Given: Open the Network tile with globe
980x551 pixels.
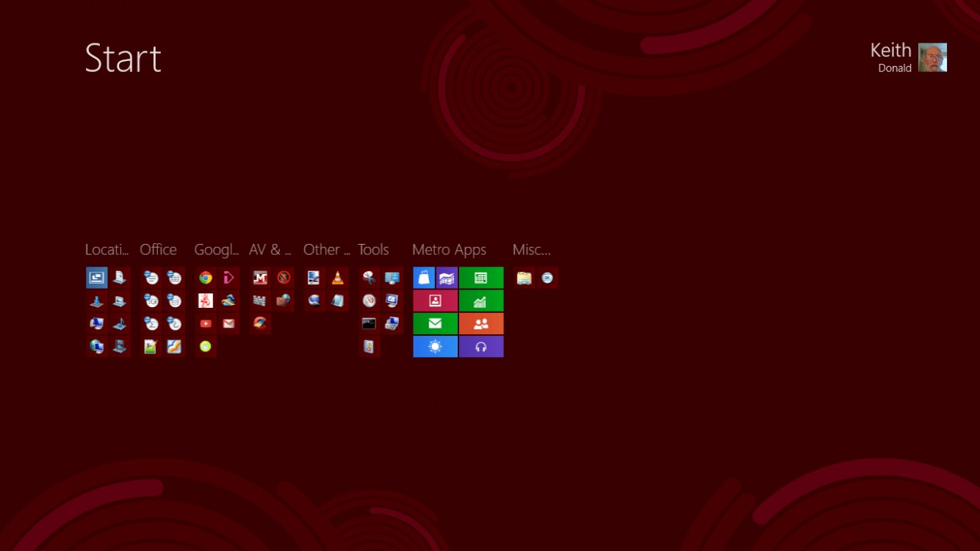Looking at the screenshot, I should tap(97, 346).
